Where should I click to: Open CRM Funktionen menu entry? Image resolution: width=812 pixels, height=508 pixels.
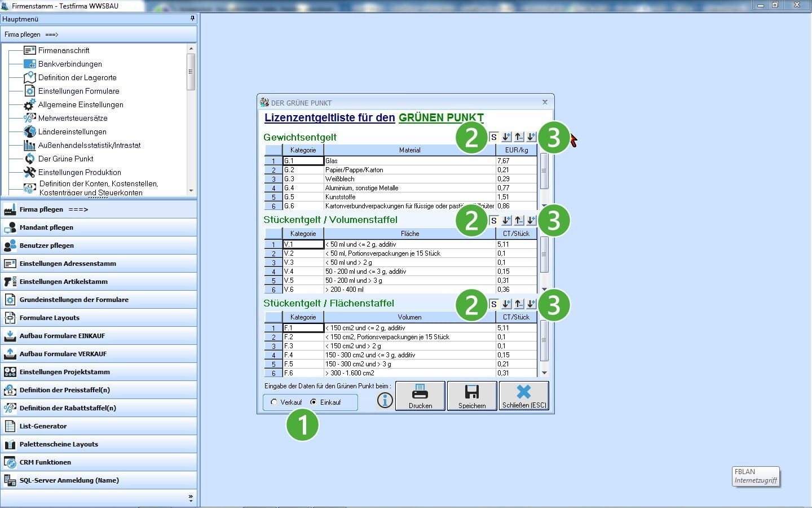coord(99,462)
